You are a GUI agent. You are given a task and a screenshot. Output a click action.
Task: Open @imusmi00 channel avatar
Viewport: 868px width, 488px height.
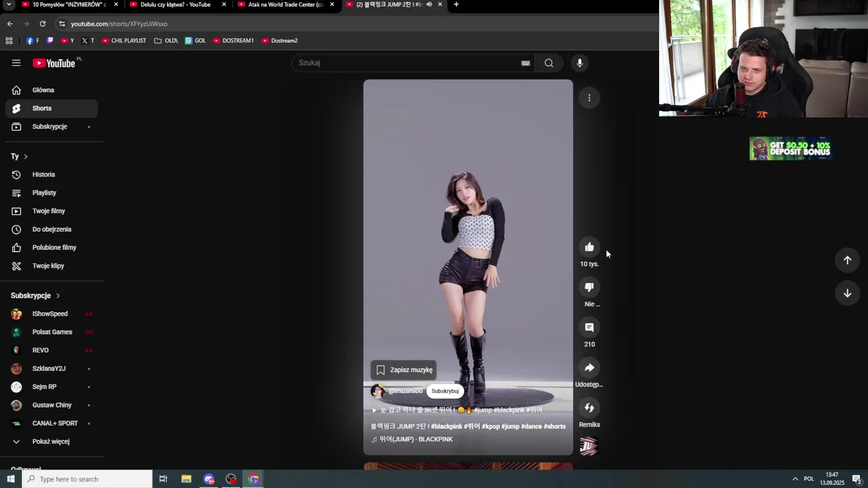[378, 391]
